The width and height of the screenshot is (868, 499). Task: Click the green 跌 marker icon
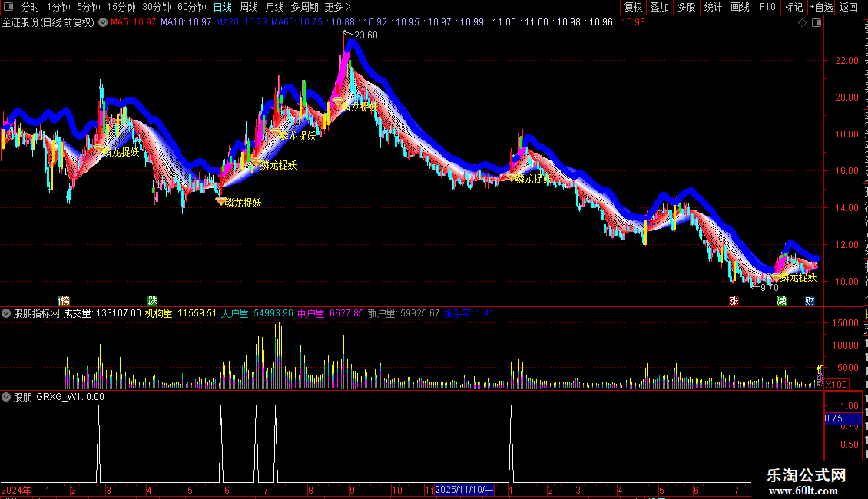(153, 300)
